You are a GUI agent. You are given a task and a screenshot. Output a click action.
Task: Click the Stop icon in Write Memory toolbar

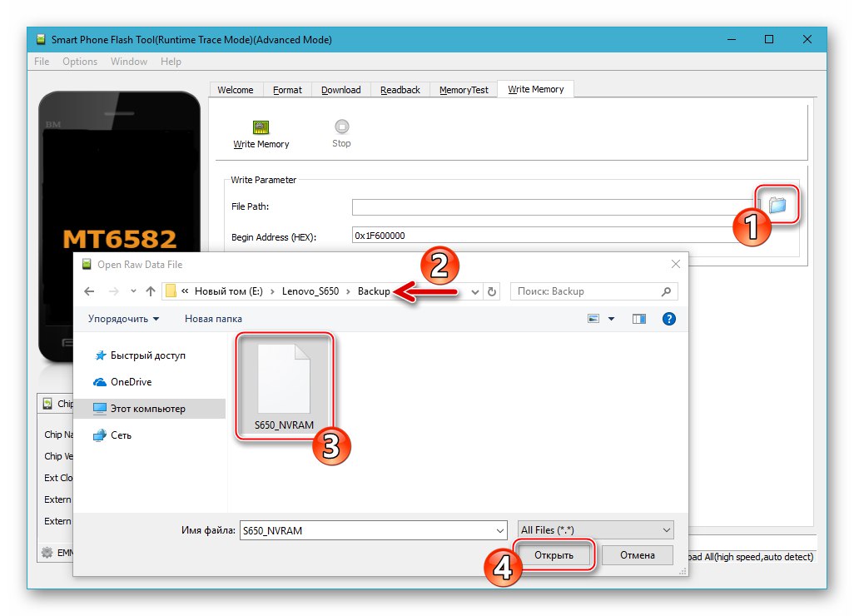coord(341,127)
